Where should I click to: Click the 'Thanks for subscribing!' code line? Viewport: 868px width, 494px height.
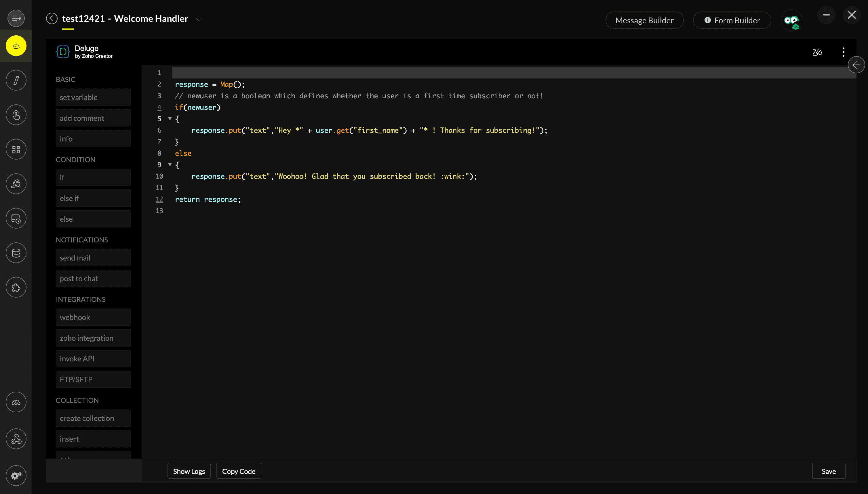click(x=369, y=131)
